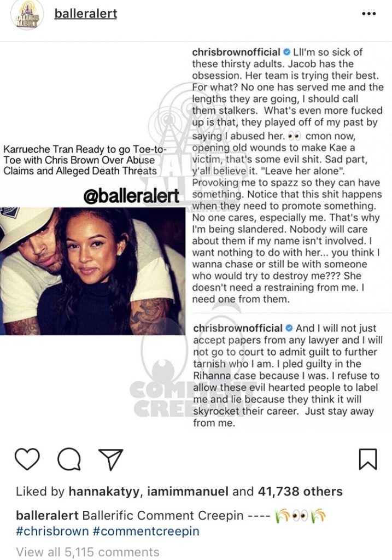Open iamimmanuel's profile from likes

[x=188, y=492]
